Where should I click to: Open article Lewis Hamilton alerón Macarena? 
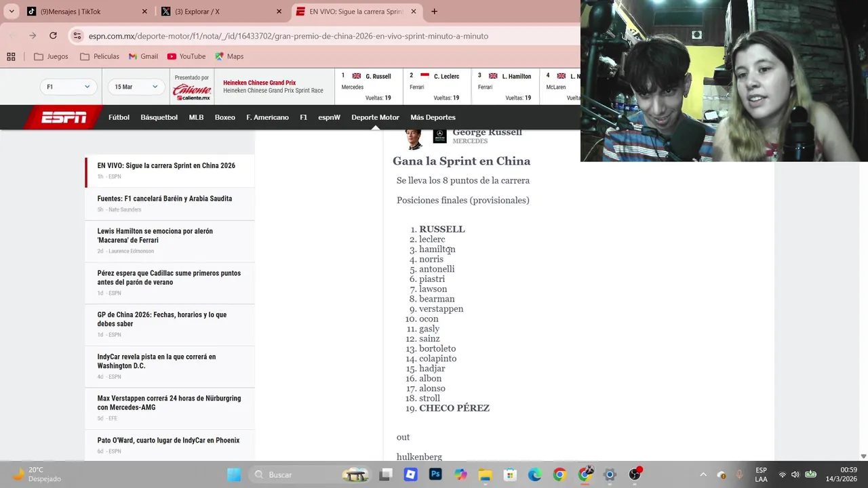155,236
